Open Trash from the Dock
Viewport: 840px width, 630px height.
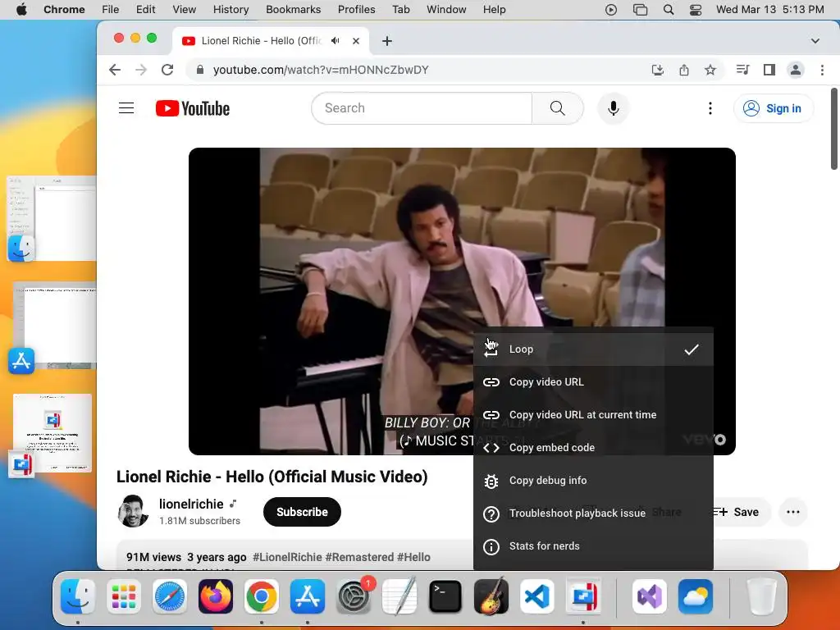[x=761, y=596]
